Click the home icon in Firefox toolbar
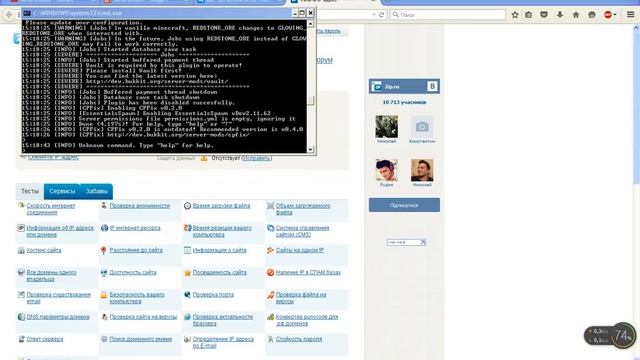This screenshot has width=640, height=360. (x=576, y=15)
